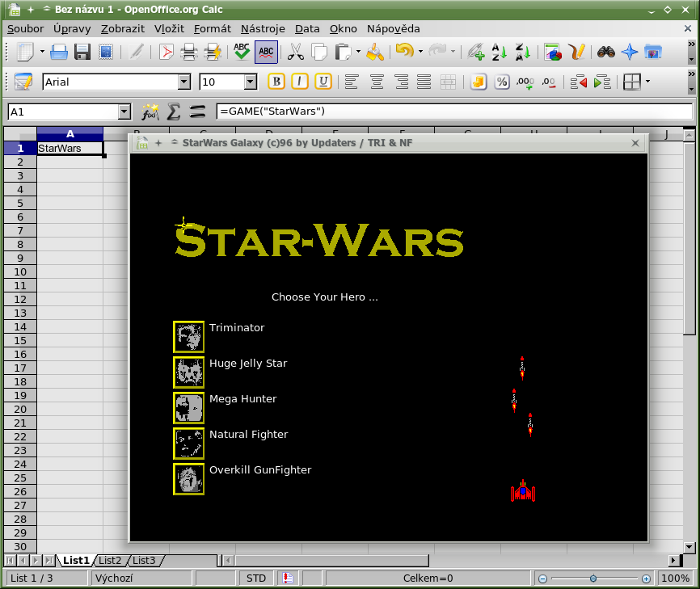The width and height of the screenshot is (700, 589).
Task: Toggle AutoSpellcheck (ABC underlined)
Action: click(266, 52)
